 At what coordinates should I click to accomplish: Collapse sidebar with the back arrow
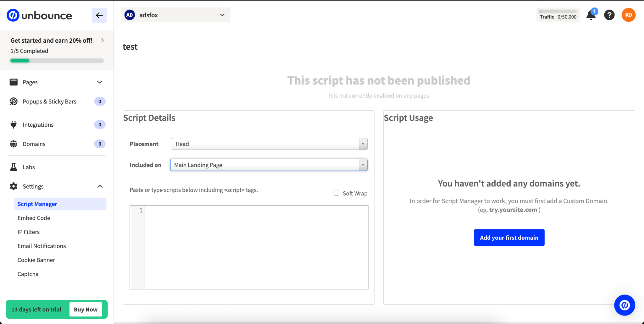pos(99,15)
